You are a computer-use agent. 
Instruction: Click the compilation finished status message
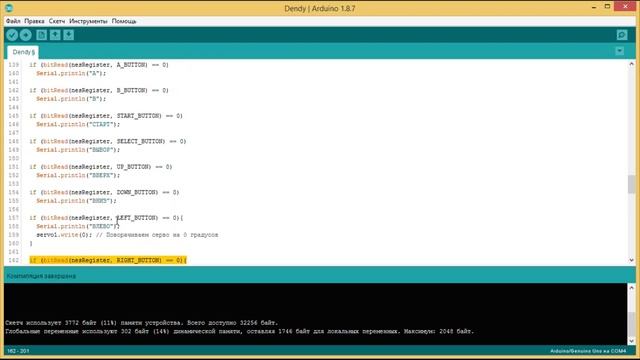coord(41,276)
